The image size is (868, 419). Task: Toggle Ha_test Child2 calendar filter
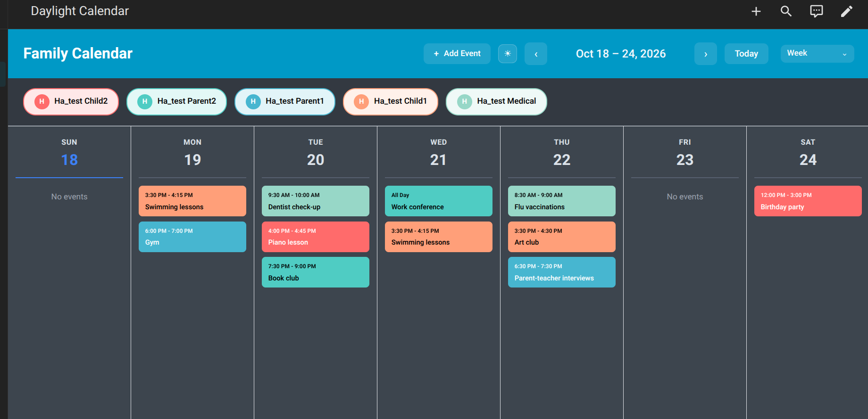coord(71,101)
